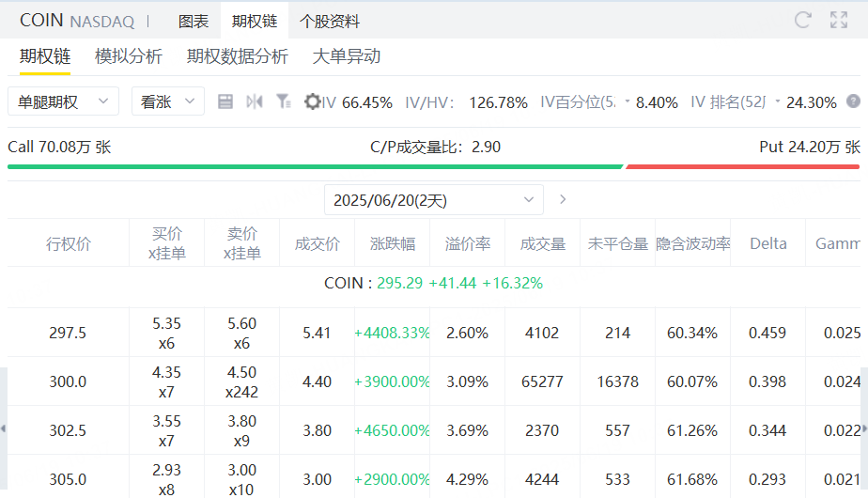This screenshot has width=868, height=498.
Task: Click the Put 24.20万 张 label
Action: [x=810, y=147]
